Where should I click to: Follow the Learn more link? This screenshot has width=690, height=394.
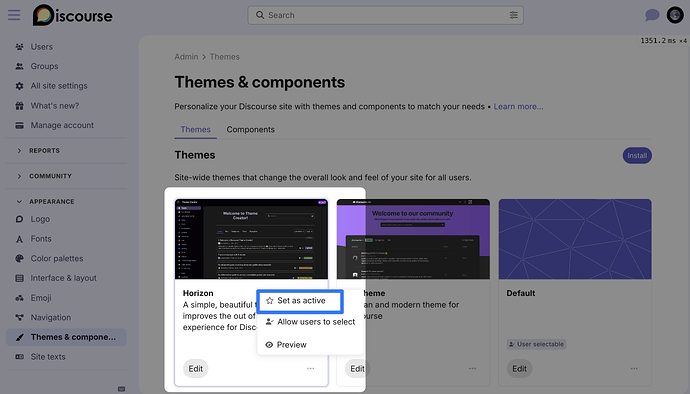click(x=518, y=107)
